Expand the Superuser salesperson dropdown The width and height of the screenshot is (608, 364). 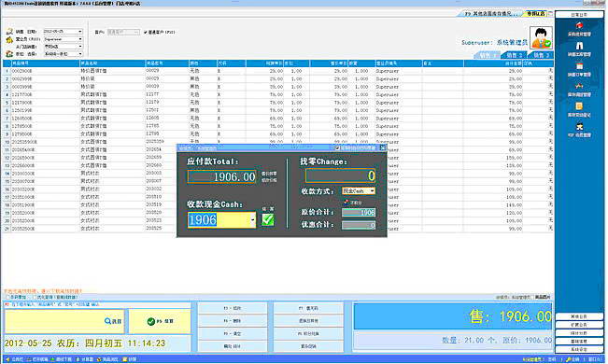80,39
